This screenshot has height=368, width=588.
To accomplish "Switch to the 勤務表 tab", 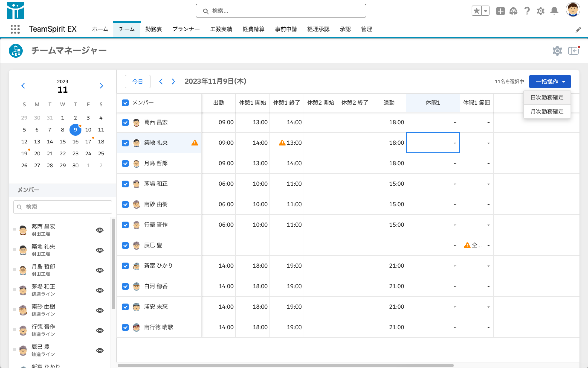I will point(153,29).
